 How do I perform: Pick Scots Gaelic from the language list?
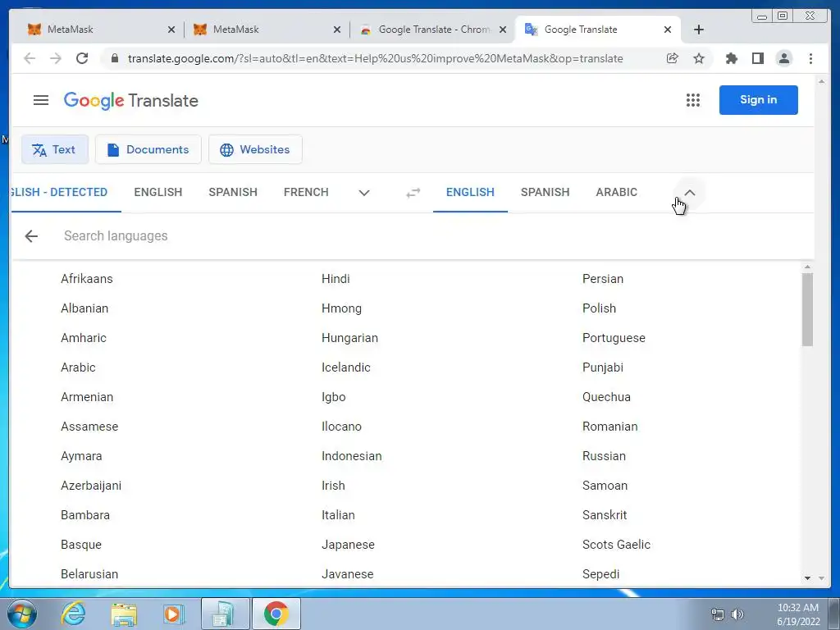coord(616,545)
